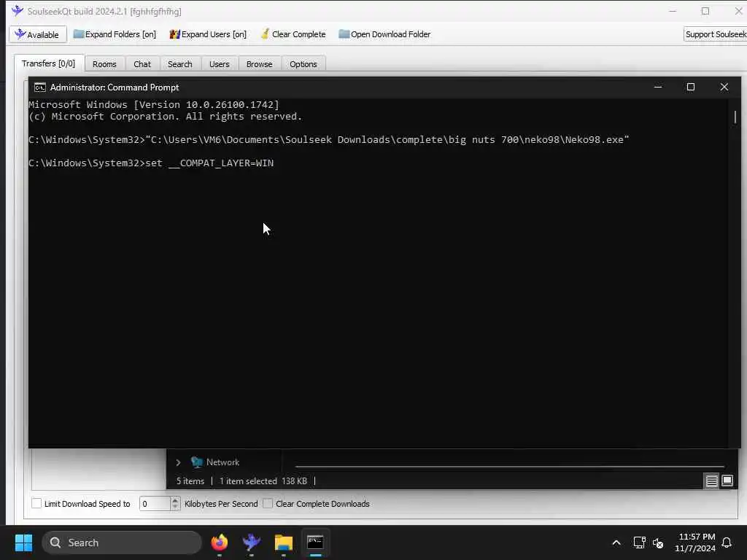Enable the Limit Download Speed to checkbox
This screenshot has width=747, height=560.
pos(36,503)
